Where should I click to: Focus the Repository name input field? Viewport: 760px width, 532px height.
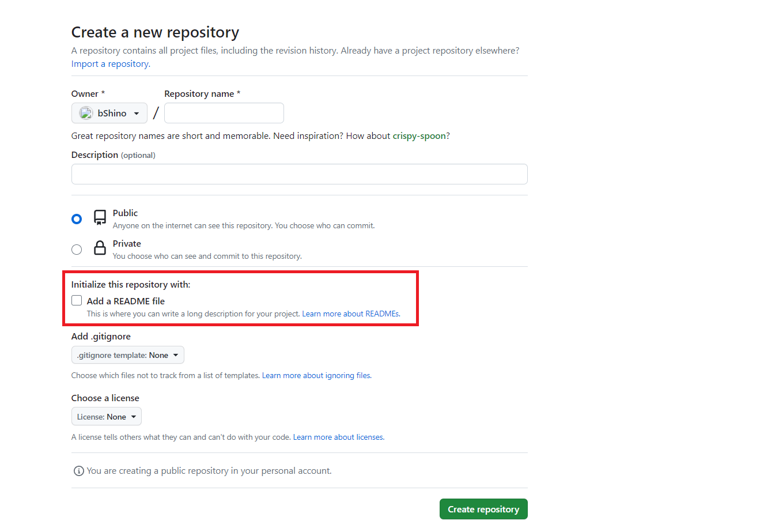pyautogui.click(x=224, y=113)
